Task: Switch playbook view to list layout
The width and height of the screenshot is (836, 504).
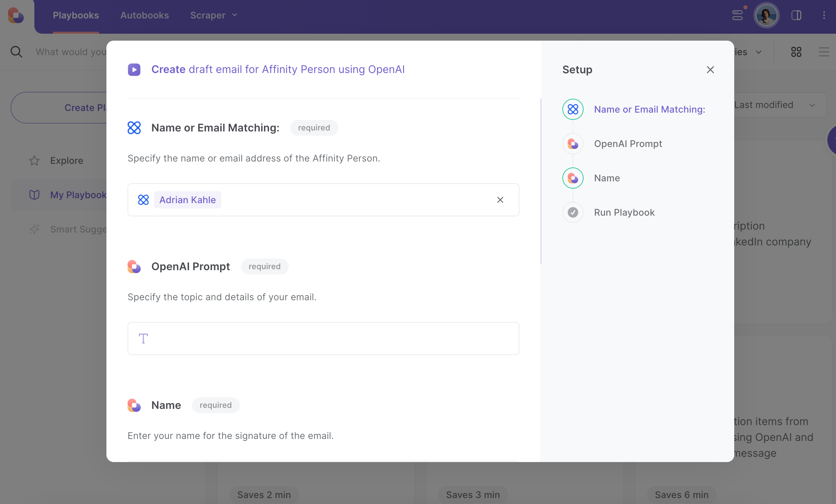Action: tap(824, 52)
